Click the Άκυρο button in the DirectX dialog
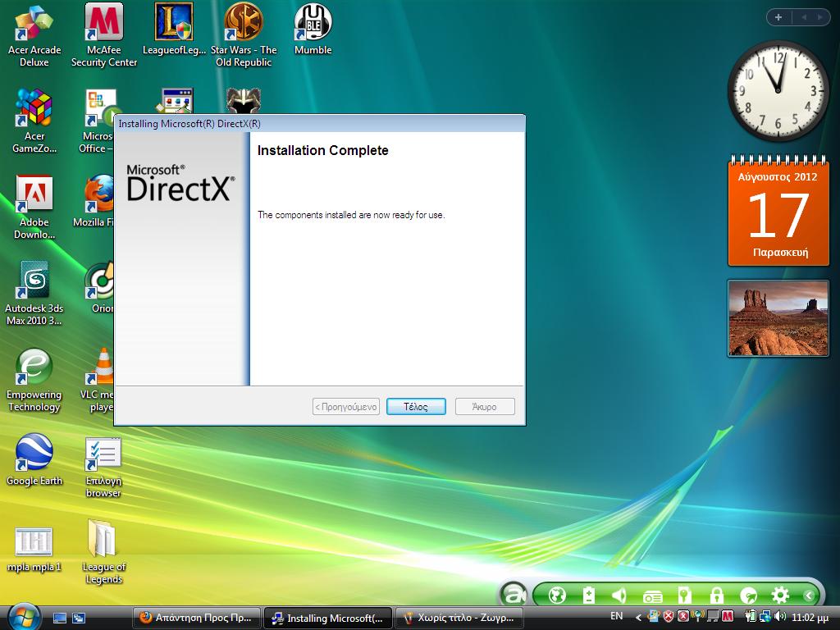This screenshot has width=840, height=630. (x=485, y=407)
